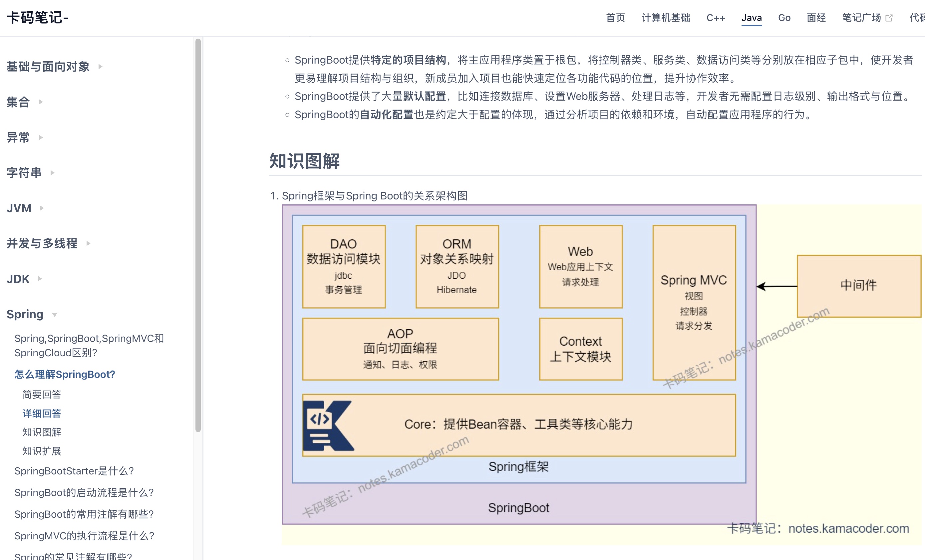This screenshot has height=560, width=925.
Task: Open the 首页 nav item
Action: (x=615, y=18)
